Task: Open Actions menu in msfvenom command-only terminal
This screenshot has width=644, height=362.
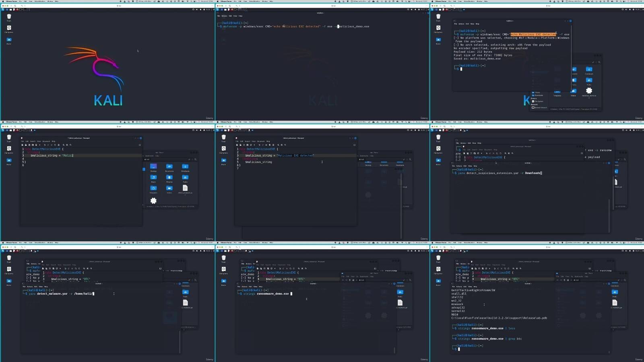Action: pyautogui.click(x=224, y=16)
